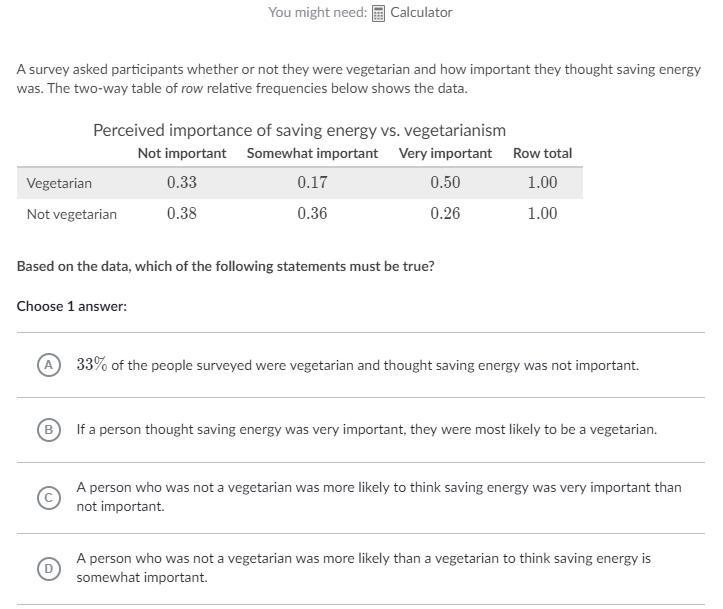The width and height of the screenshot is (723, 609).
Task: Choose radio button B
Action: pos(48,429)
